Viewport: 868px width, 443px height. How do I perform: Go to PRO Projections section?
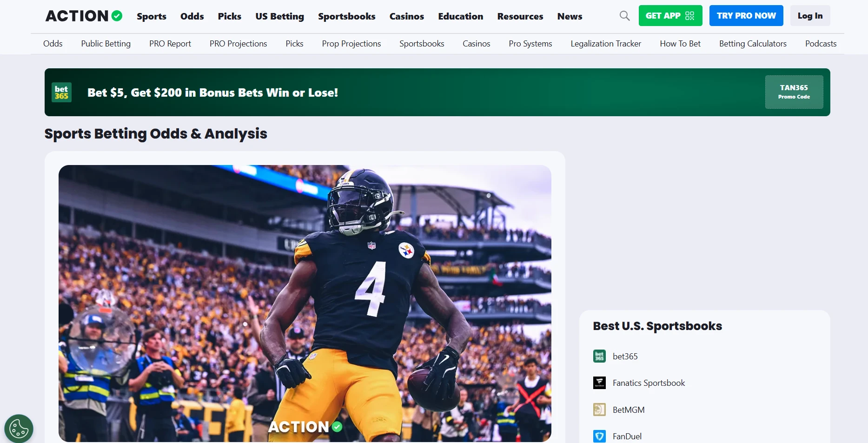(x=238, y=44)
